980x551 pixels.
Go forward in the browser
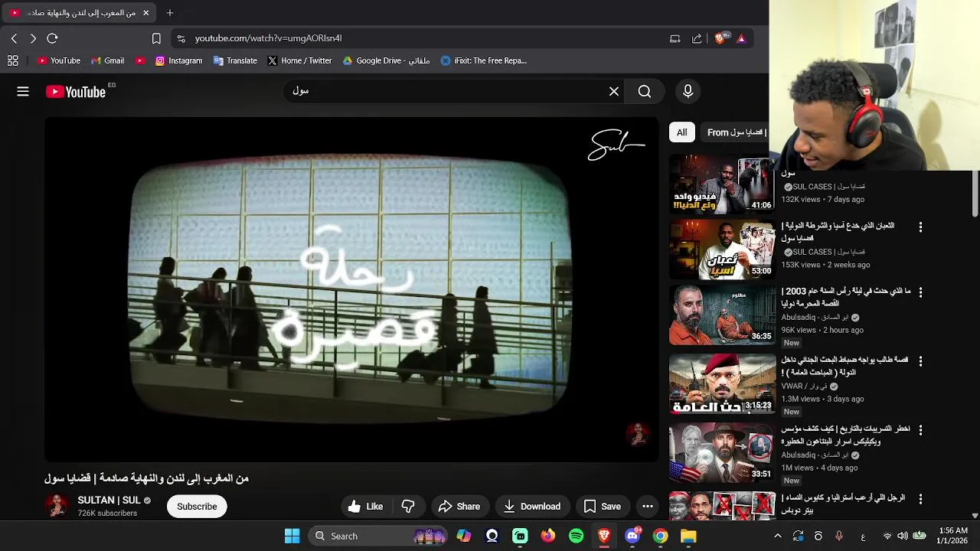[x=33, y=38]
